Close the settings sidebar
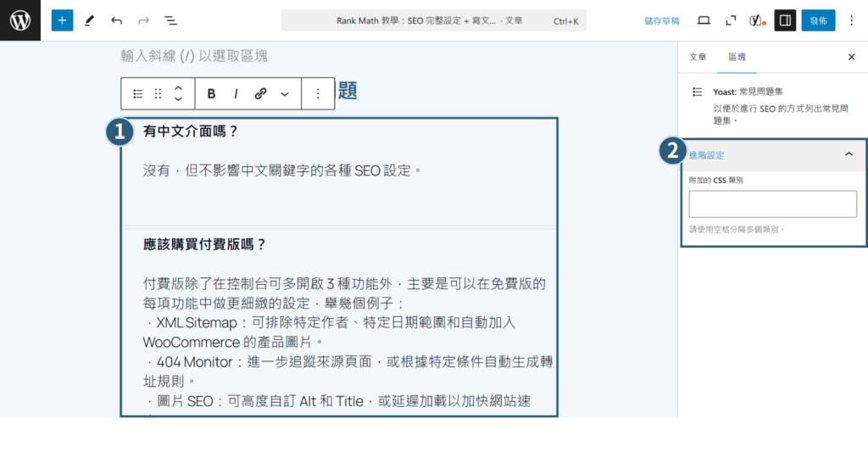The width and height of the screenshot is (868, 452). [851, 57]
